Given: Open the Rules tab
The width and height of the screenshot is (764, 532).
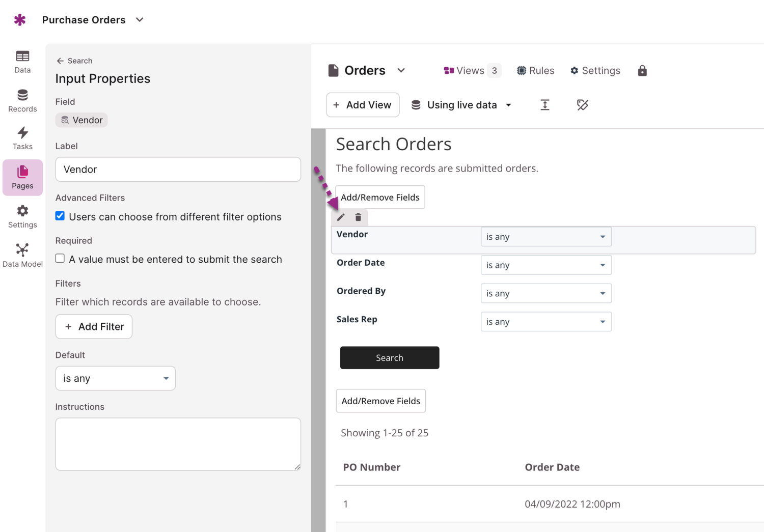Looking at the screenshot, I should point(535,71).
